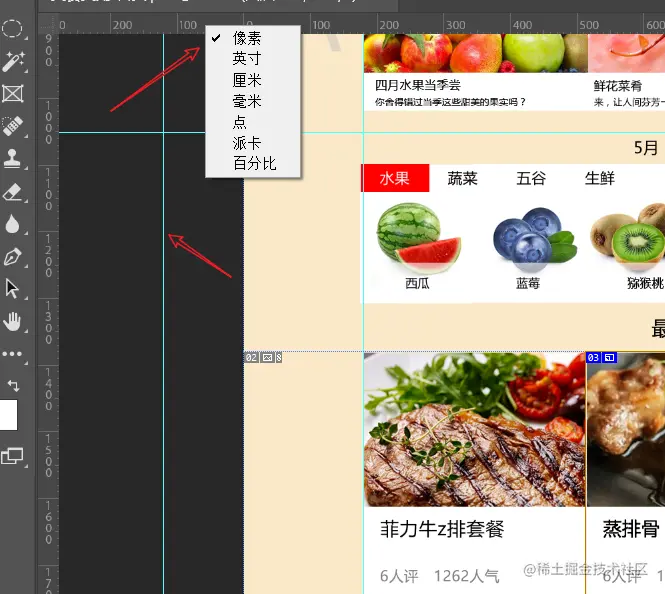Image resolution: width=665 pixels, height=594 pixels.
Task: Choose 毫米 in the ruler units menu
Action: [253, 101]
